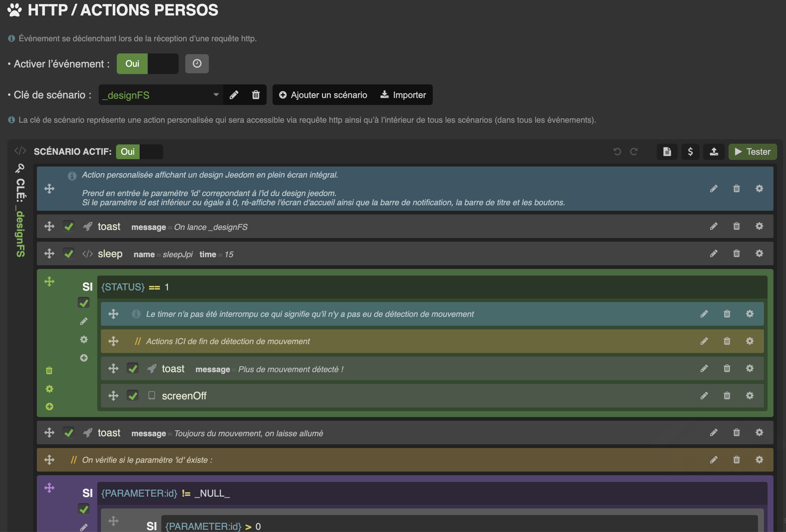Open outer gear of green SI {STATUS} block

[49, 389]
